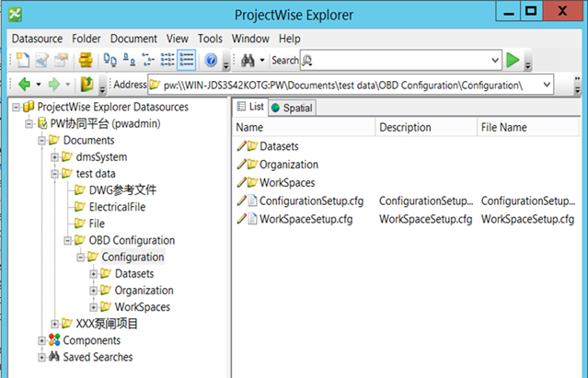The image size is (588, 378).
Task: Select the File folder in tree
Action: [97, 223]
